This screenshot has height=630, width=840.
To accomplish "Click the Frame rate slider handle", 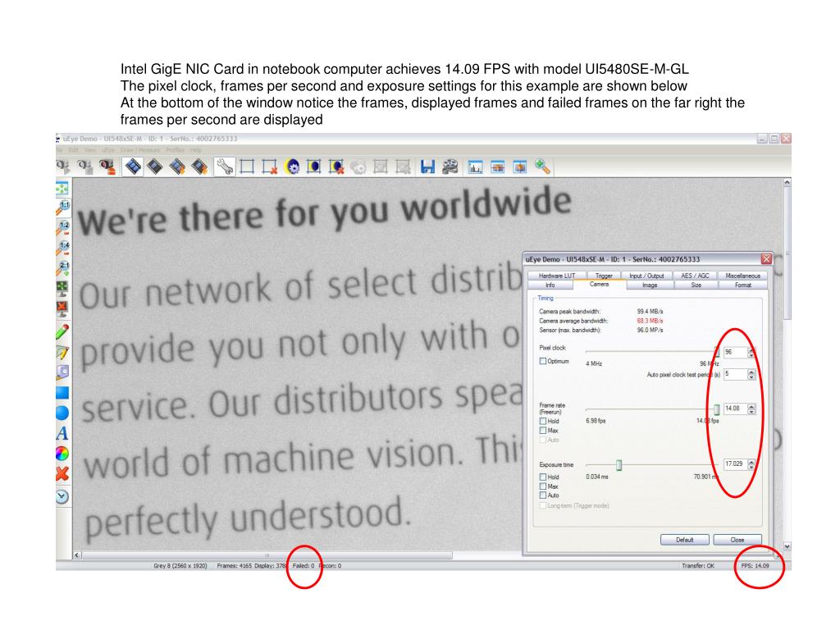I will pos(717,410).
